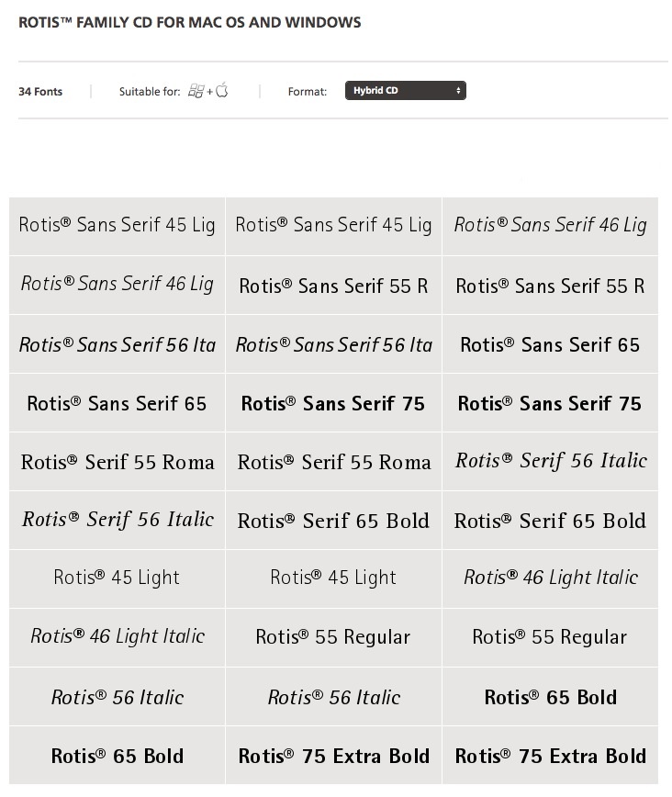
Task: Open the Rotis Sans Serif 55 Roman sample in the middle column
Action: pyautogui.click(x=333, y=286)
